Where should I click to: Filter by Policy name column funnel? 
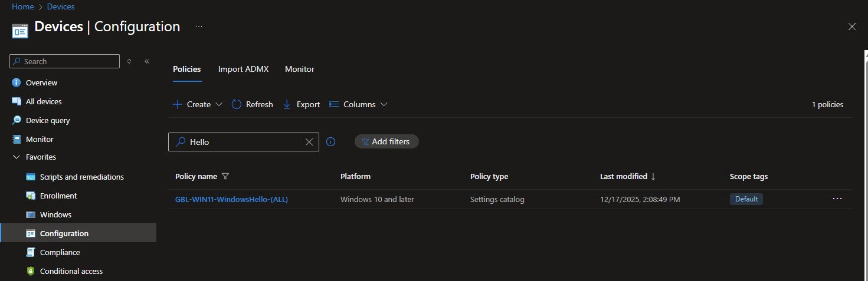225,177
